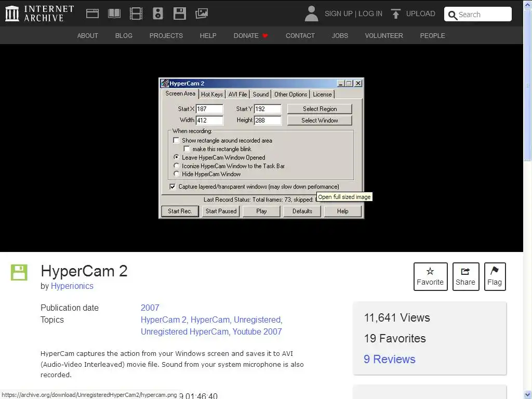Open the Software floppy disk icon

coord(179,14)
